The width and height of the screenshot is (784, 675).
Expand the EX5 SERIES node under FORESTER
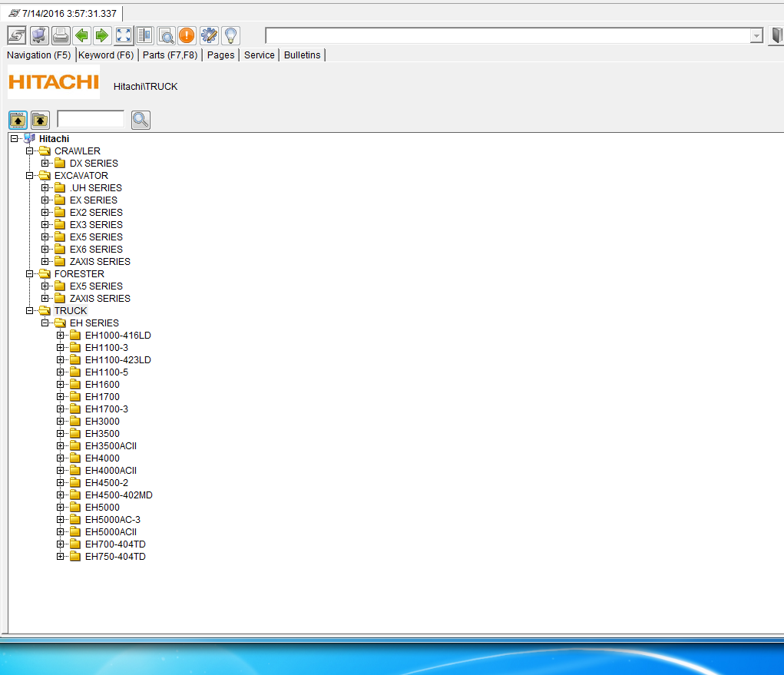coord(45,286)
